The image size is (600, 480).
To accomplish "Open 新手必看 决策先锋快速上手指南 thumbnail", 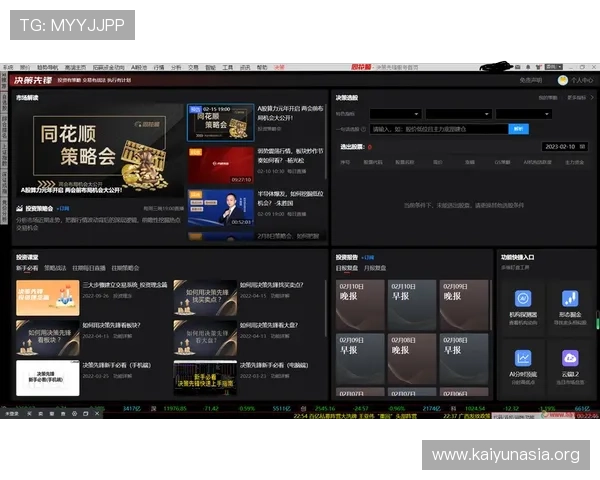I will [205, 378].
